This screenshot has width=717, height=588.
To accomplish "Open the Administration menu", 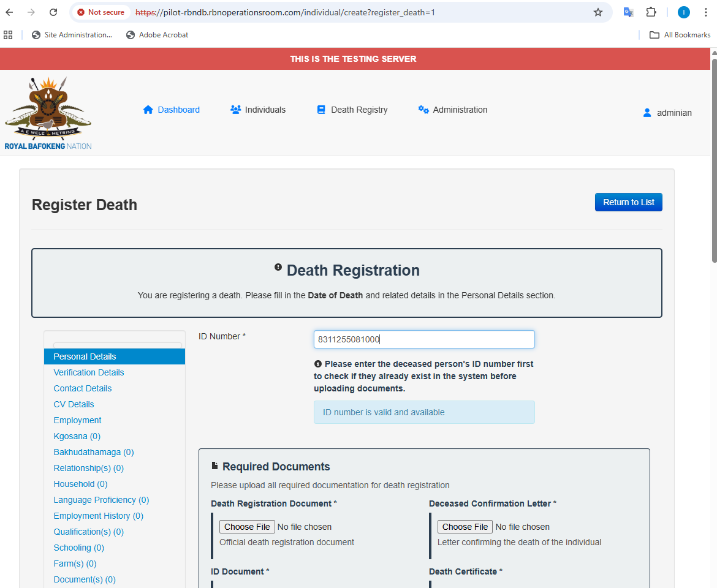I will pos(453,110).
